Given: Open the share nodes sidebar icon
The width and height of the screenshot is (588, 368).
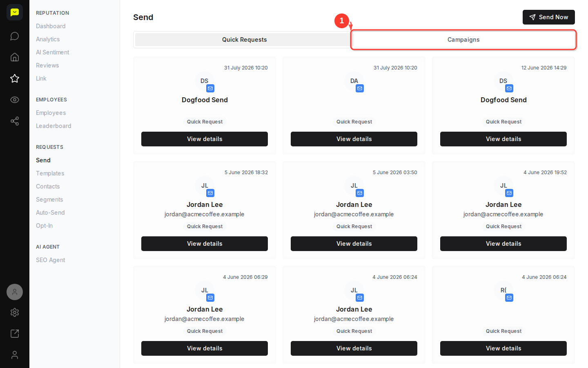Looking at the screenshot, I should (x=15, y=121).
